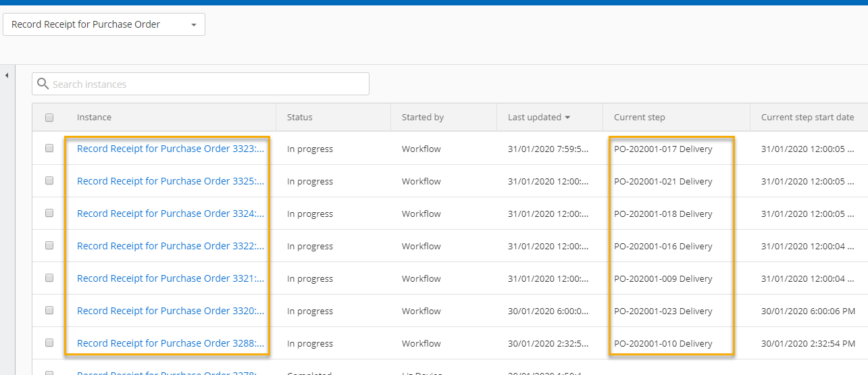
Task: Sort by the Current step column
Action: click(x=639, y=118)
